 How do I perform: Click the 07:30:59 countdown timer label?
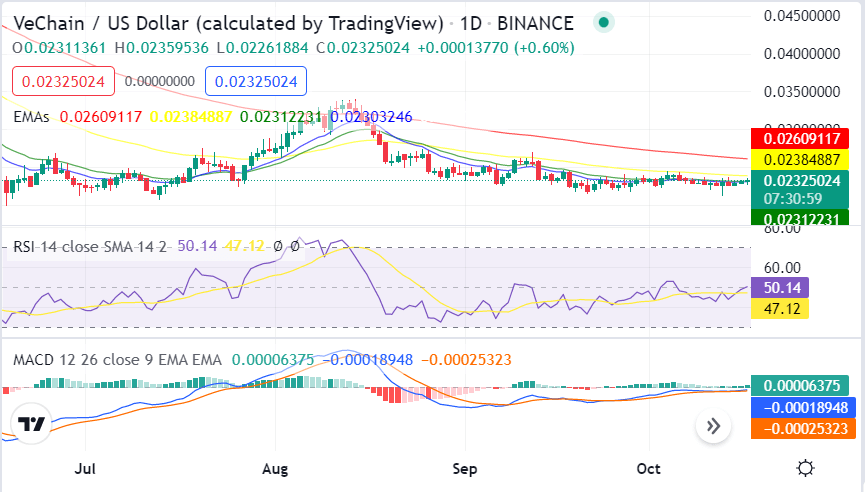(x=793, y=199)
